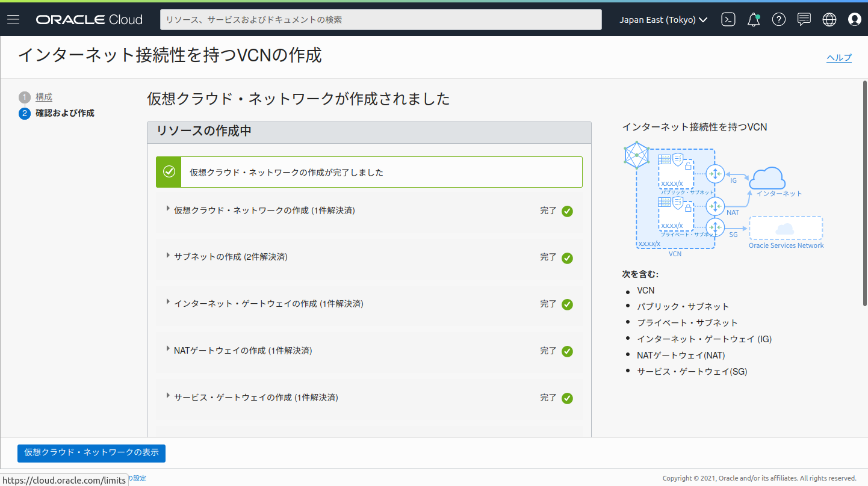The image size is (868, 486).
Task: Click the SG gateway icon in diagram
Action: [x=715, y=228]
